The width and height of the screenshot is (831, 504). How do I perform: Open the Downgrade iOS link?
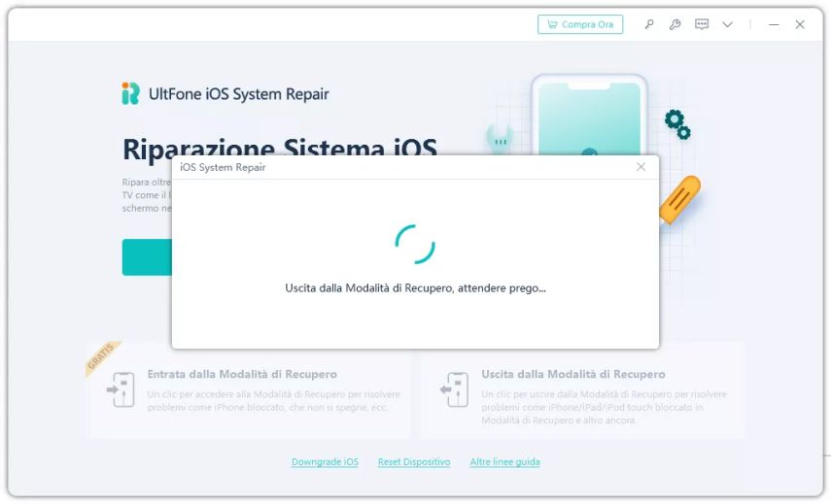point(325,461)
